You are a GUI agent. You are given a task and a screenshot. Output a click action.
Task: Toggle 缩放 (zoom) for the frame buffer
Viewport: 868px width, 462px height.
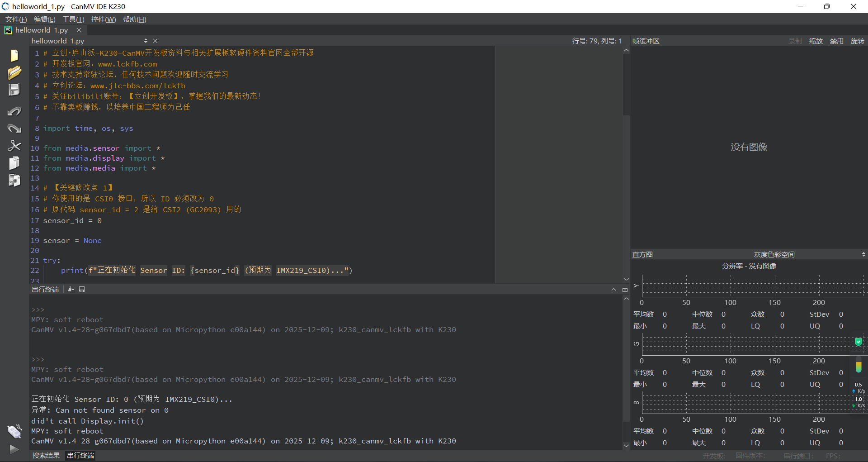(x=816, y=41)
